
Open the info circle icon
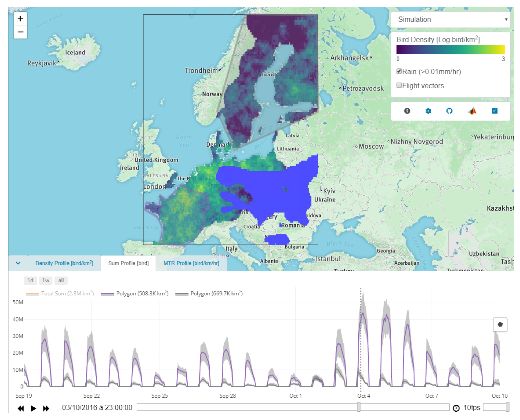[x=407, y=111]
